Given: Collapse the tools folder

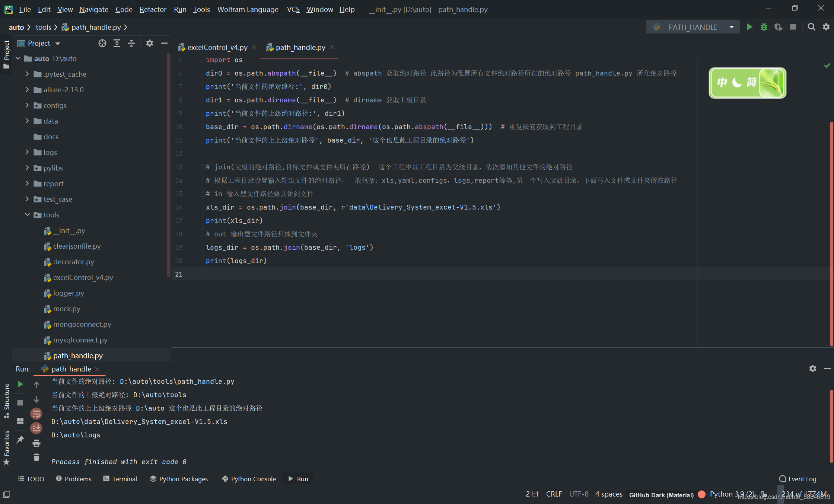Looking at the screenshot, I should pyautogui.click(x=27, y=215).
